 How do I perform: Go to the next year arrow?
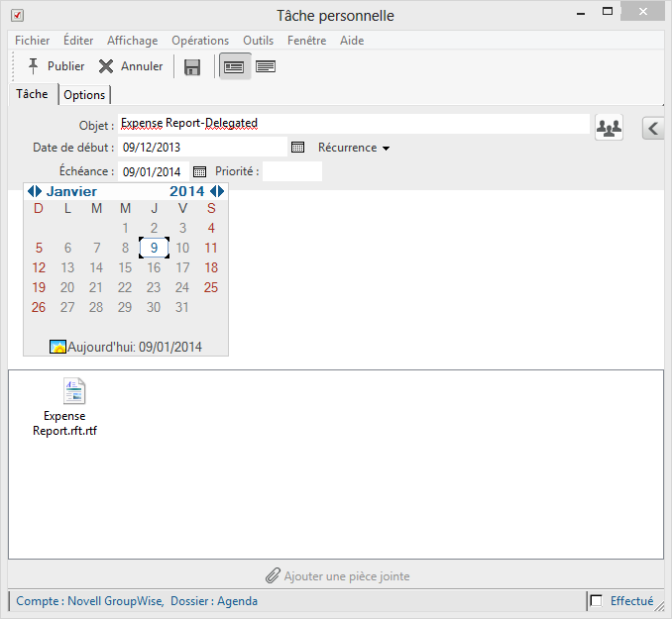click(221, 191)
